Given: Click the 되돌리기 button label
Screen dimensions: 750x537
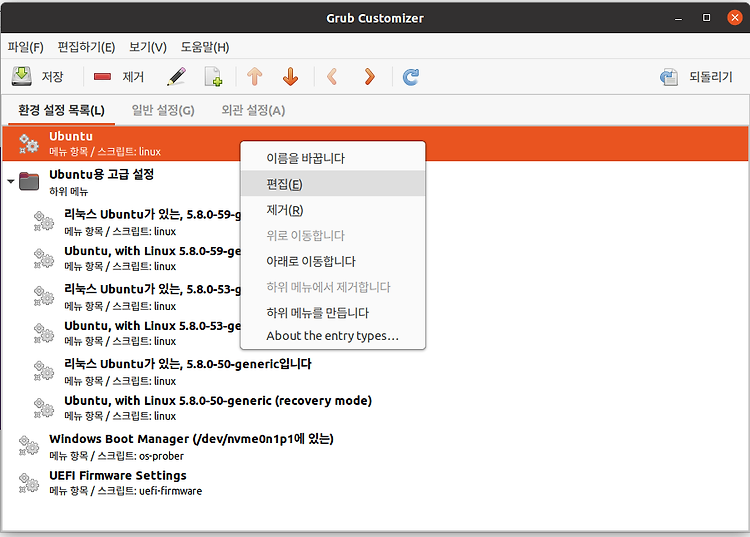Looking at the screenshot, I should pyautogui.click(x=711, y=77).
